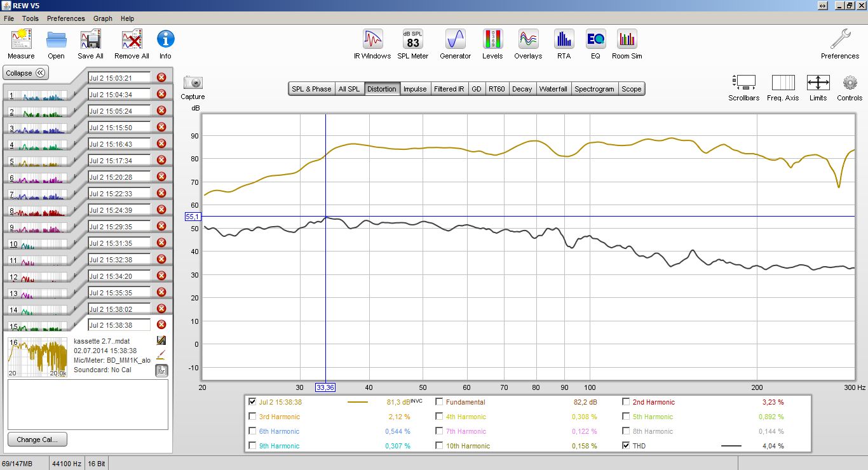This screenshot has height=470, width=868.
Task: Save all measurements with Save All
Action: pos(91,39)
